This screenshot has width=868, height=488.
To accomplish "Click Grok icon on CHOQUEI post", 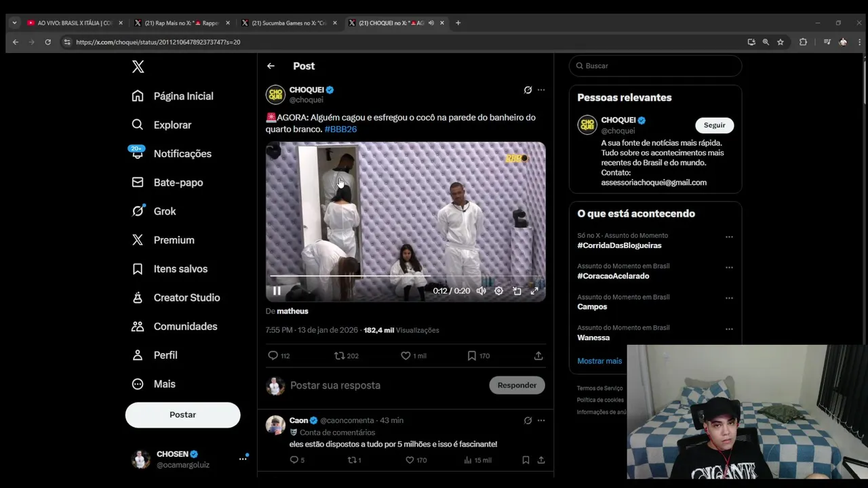I will [x=528, y=89].
